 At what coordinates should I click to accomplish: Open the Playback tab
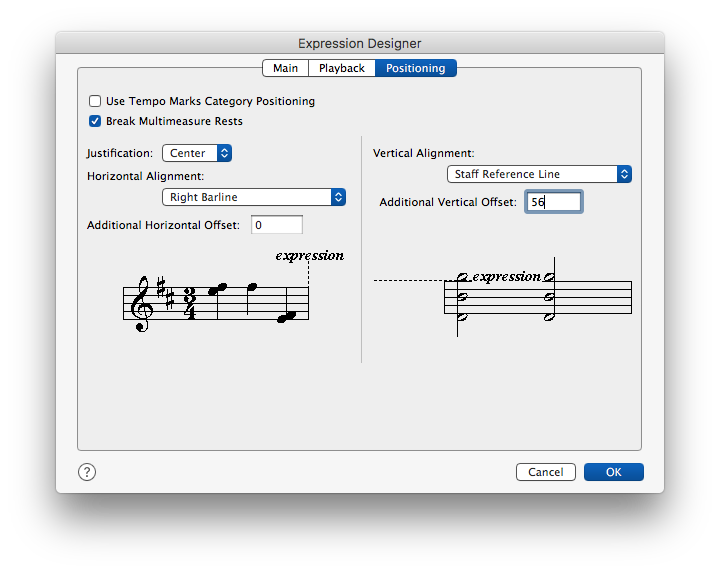coord(341,68)
